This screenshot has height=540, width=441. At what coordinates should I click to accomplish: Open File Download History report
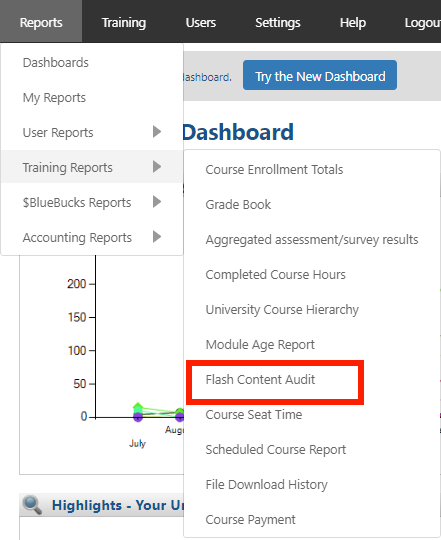pos(266,485)
